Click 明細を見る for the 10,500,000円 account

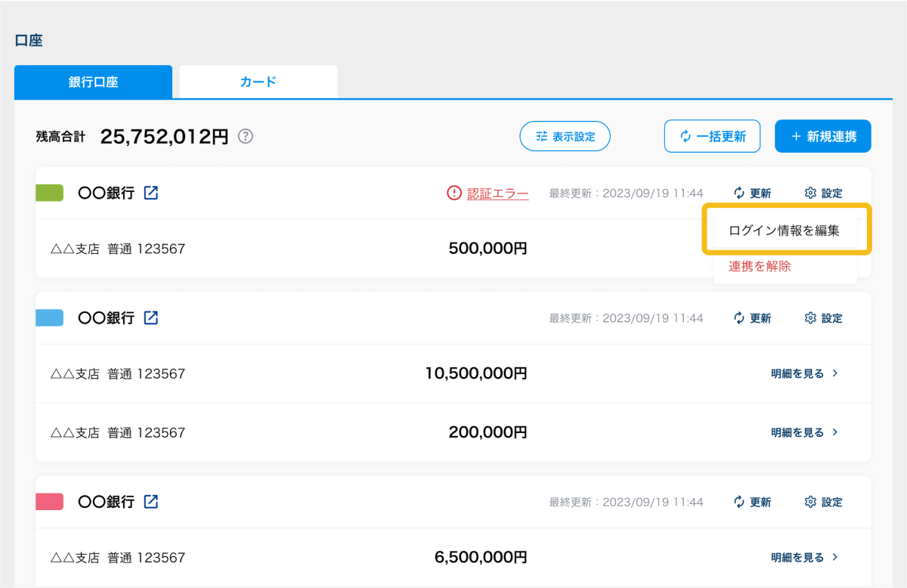pyautogui.click(x=804, y=373)
